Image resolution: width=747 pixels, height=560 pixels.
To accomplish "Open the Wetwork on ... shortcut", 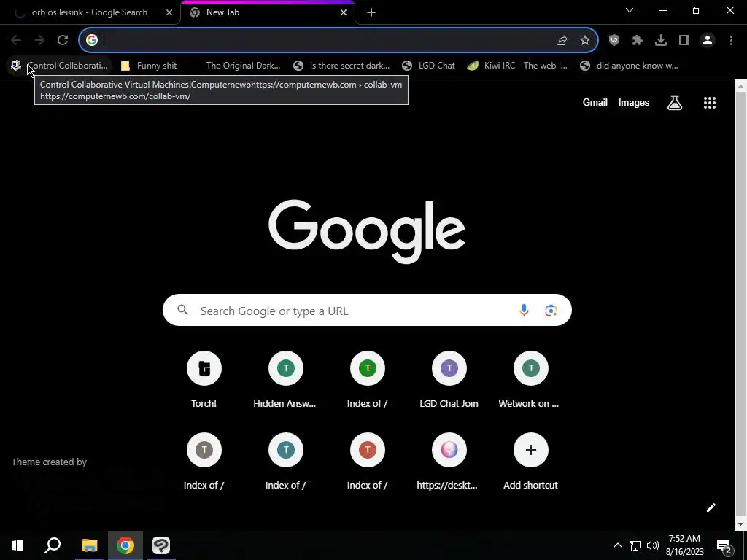I will coord(530,381).
